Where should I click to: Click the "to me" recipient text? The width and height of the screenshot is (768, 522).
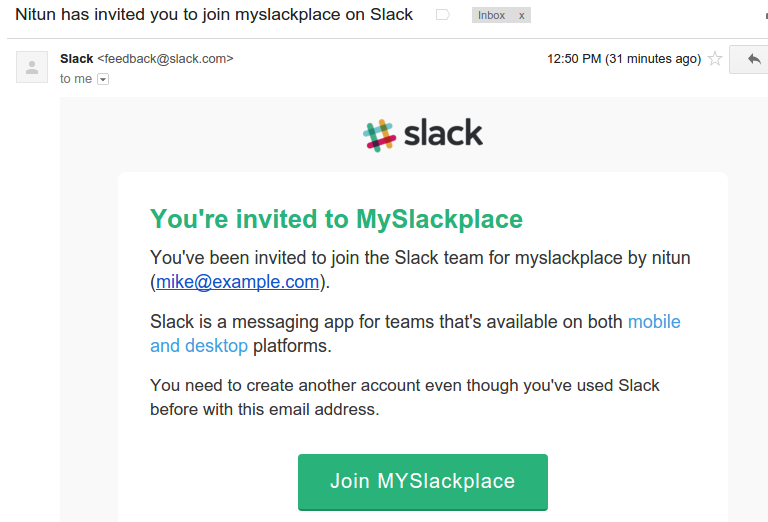pyautogui.click(x=75, y=79)
